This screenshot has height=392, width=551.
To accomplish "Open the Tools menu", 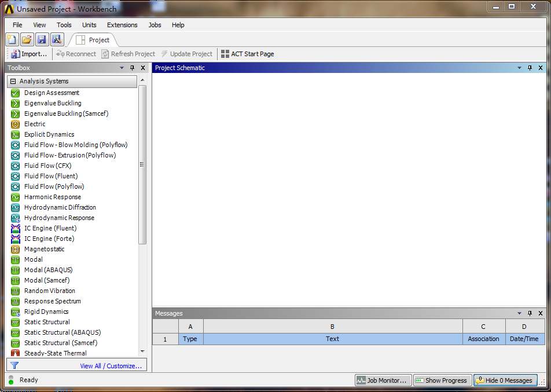I will (64, 25).
